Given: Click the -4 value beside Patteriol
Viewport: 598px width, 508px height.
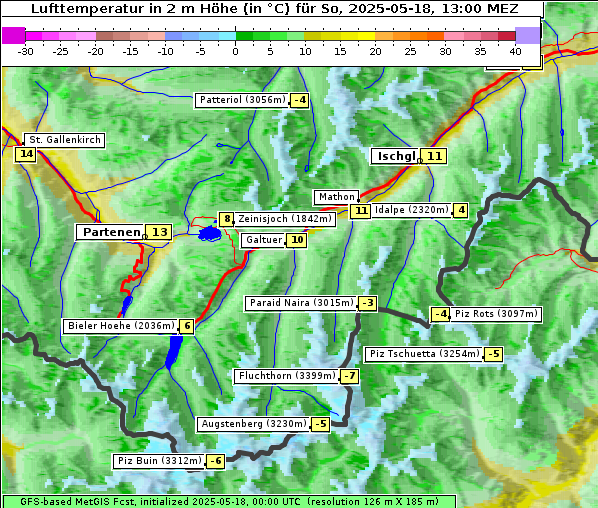Looking at the screenshot, I should pos(299,100).
